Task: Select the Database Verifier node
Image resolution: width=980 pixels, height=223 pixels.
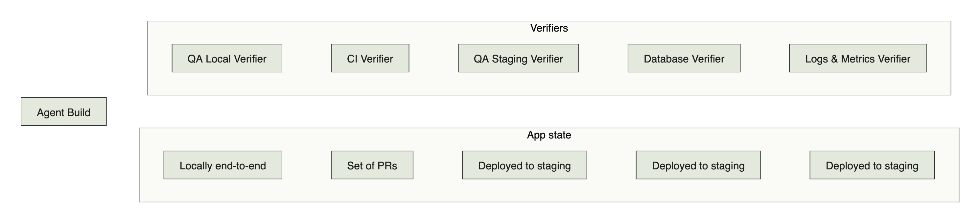Action: [x=684, y=58]
